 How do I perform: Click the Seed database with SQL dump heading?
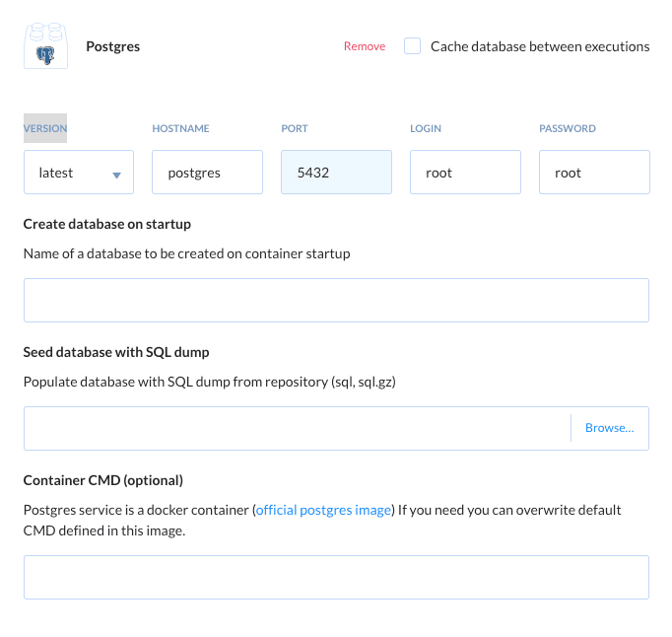(x=116, y=352)
